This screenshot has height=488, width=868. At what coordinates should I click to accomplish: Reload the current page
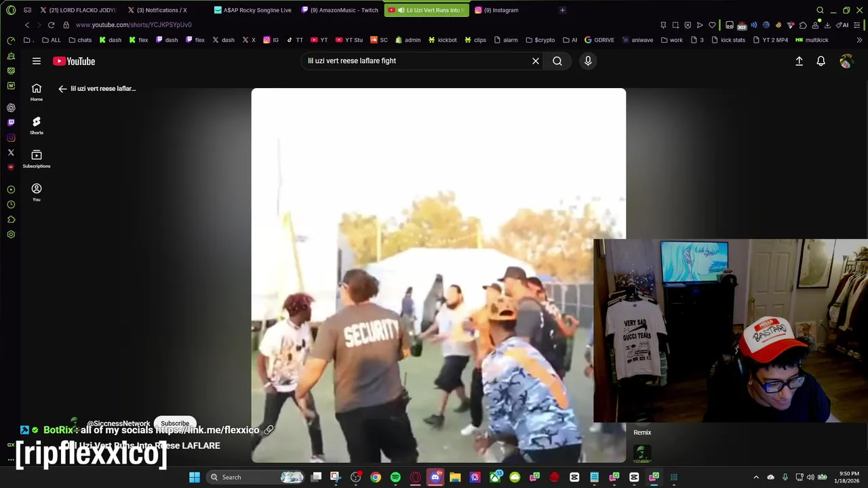tap(51, 25)
